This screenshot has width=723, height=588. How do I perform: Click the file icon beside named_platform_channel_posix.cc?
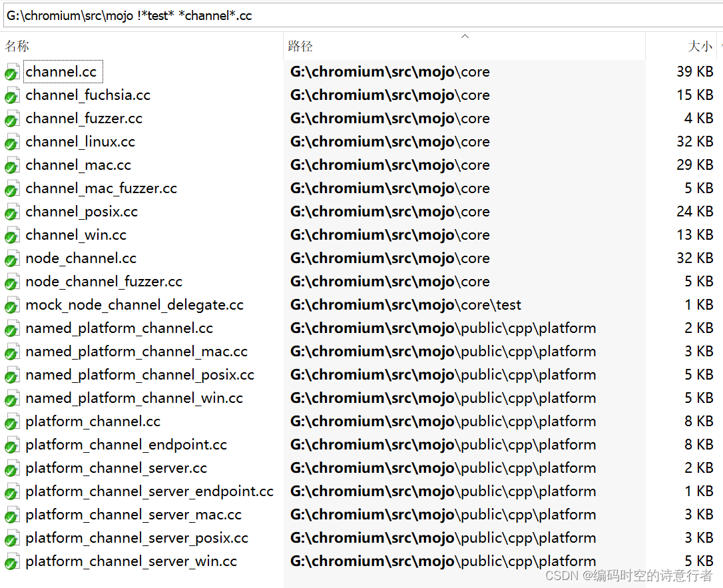pos(12,376)
